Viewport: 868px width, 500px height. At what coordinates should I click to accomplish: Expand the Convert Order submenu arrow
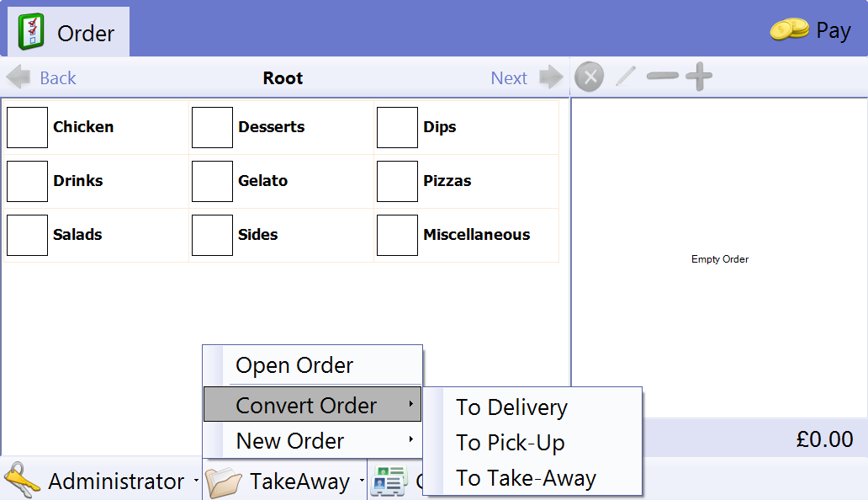(x=410, y=405)
